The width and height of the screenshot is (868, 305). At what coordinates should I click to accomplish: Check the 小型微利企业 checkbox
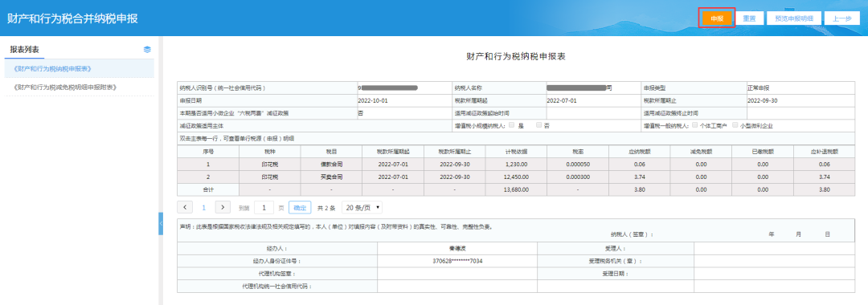[x=735, y=125]
